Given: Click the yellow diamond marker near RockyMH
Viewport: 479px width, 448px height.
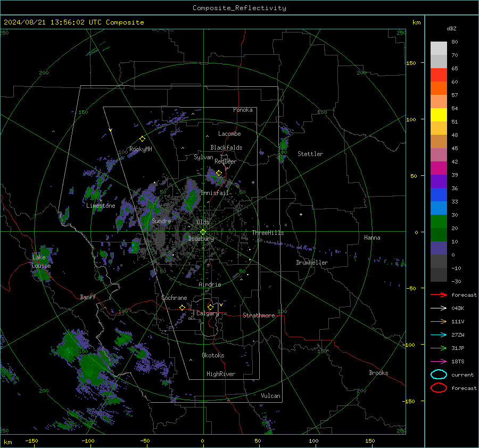Looking at the screenshot, I should (142, 139).
